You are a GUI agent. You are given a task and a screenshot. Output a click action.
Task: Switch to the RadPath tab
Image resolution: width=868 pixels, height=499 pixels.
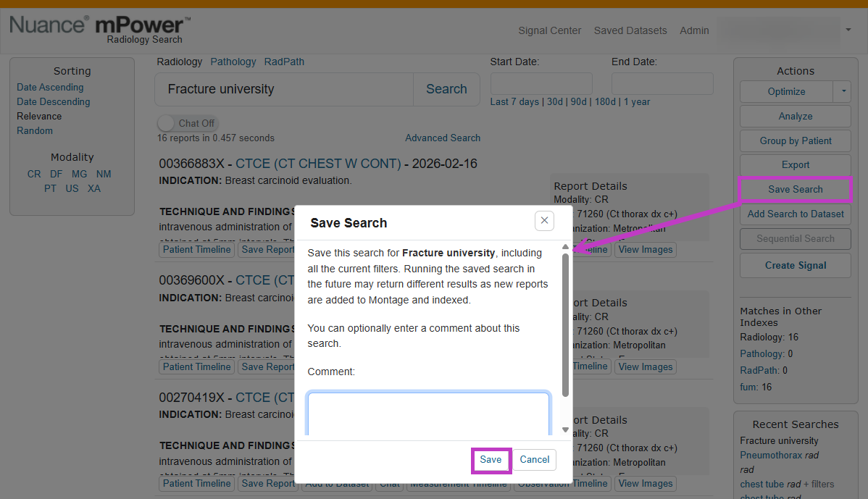284,62
